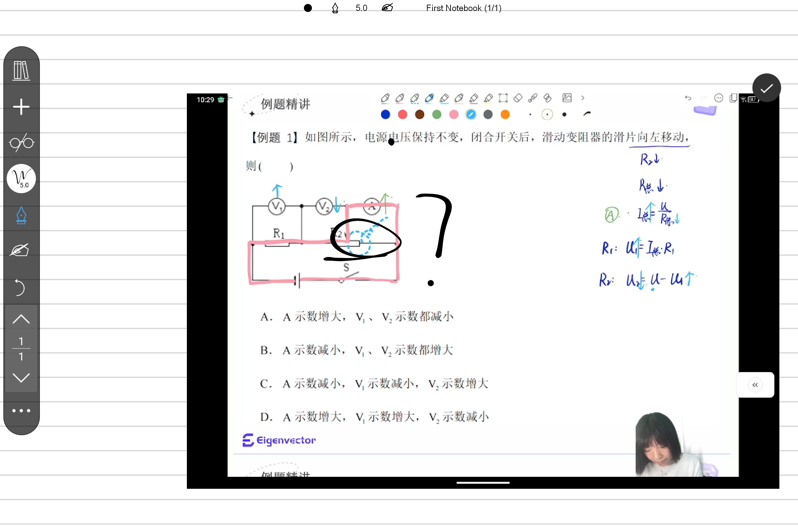Go to next page with down chevron
This screenshot has height=532, width=798.
pyautogui.click(x=21, y=377)
